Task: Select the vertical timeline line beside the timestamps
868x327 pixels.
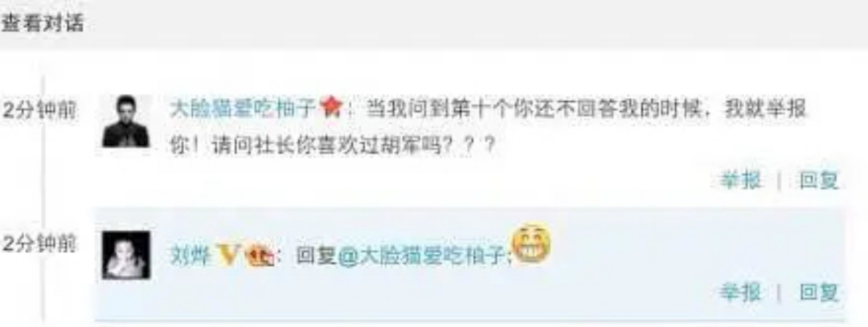Action: coord(43,199)
